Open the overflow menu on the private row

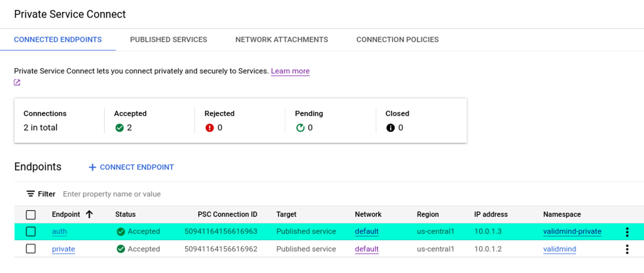point(627,249)
